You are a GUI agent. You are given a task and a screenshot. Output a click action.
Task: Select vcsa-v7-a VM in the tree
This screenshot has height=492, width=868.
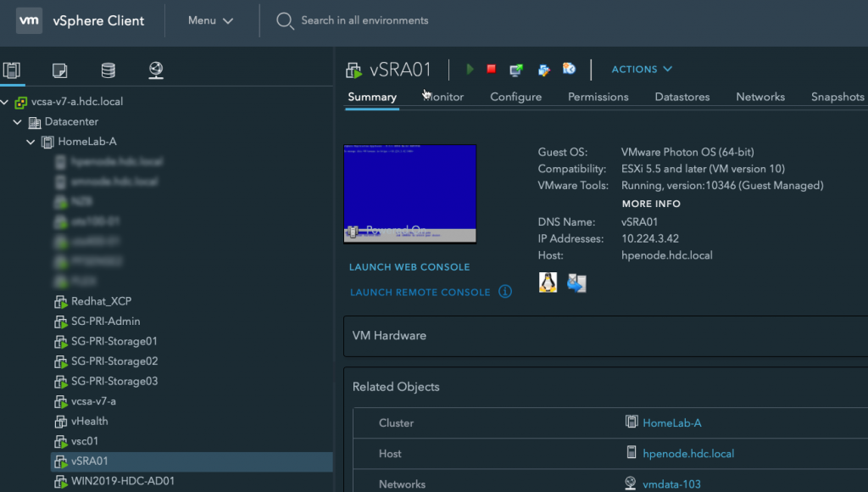93,401
